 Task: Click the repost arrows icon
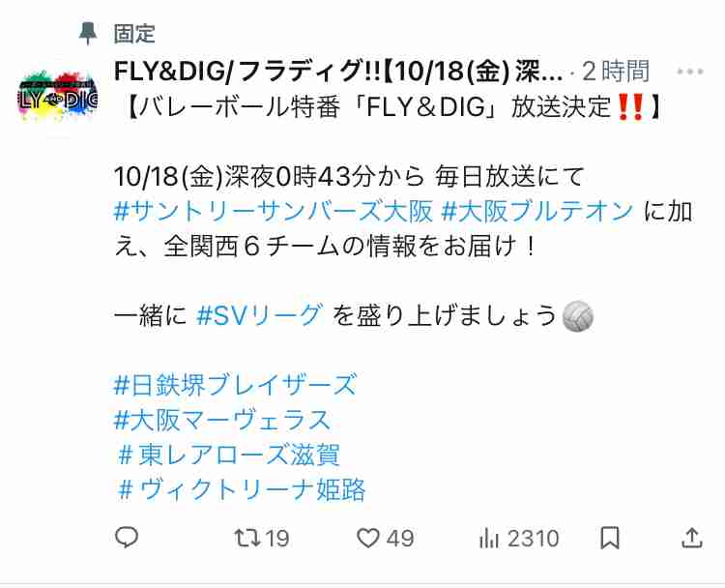coord(247,538)
